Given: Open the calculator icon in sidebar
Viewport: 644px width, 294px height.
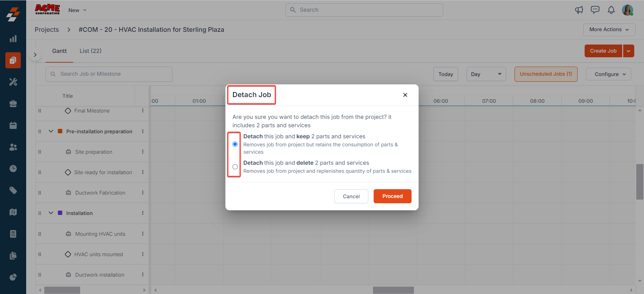Looking at the screenshot, I should coord(13,234).
